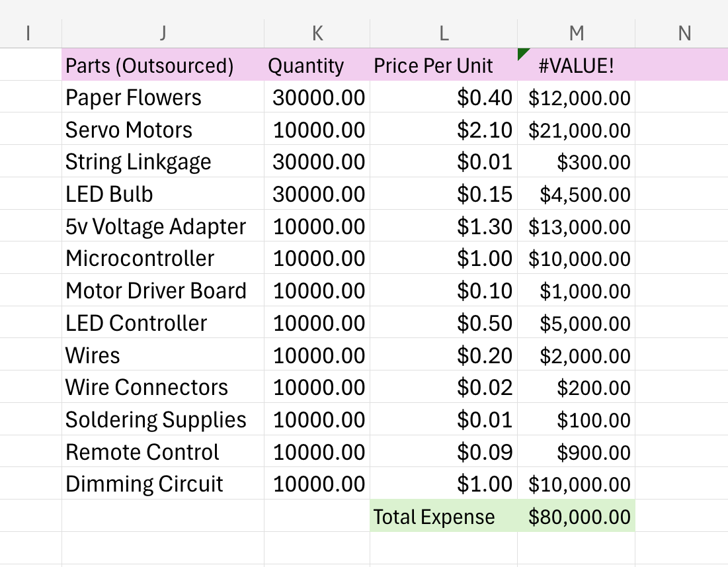Select column J header
The height and width of the screenshot is (567, 728).
tap(163, 33)
